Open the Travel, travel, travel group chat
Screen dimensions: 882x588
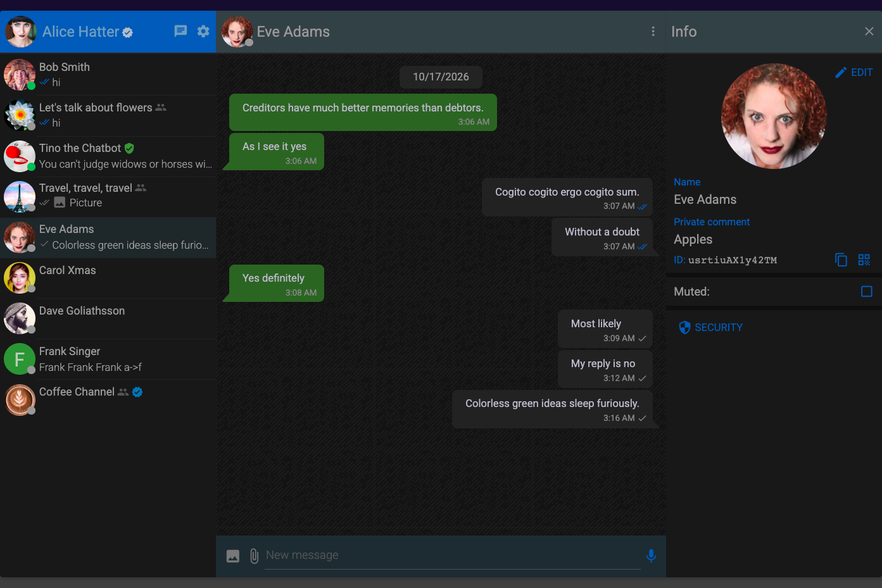click(x=108, y=197)
